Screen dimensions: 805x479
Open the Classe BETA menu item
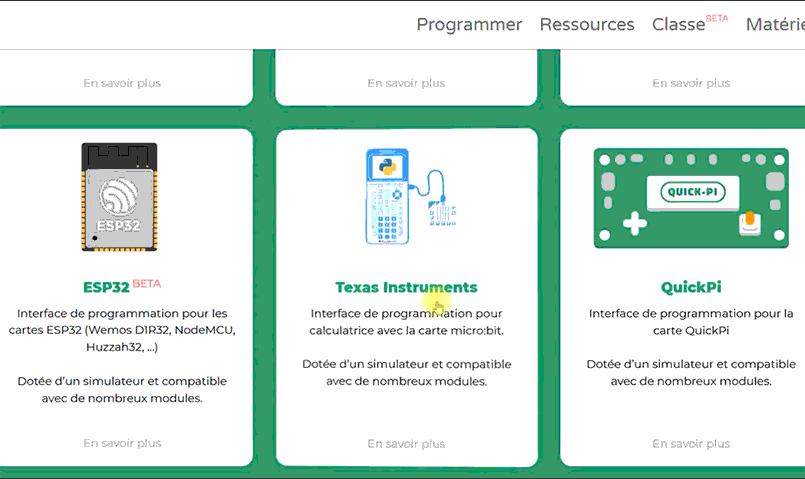tap(689, 24)
